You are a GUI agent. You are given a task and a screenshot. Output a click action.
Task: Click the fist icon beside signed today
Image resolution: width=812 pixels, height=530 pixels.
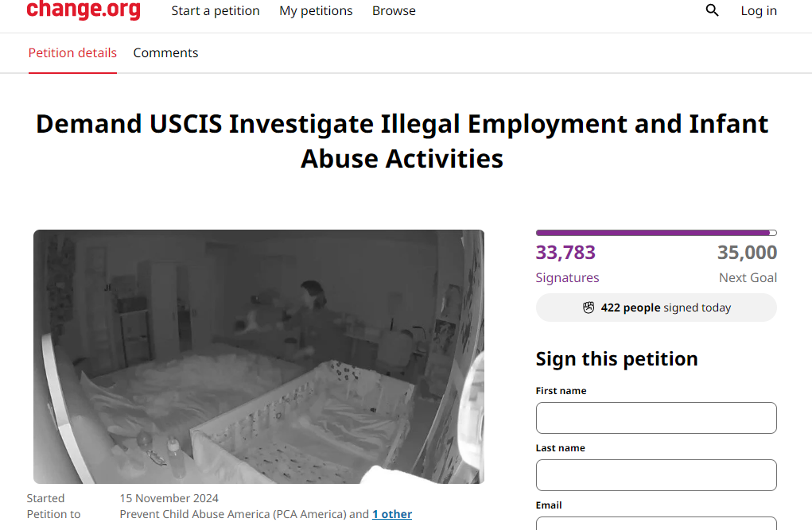click(x=589, y=308)
